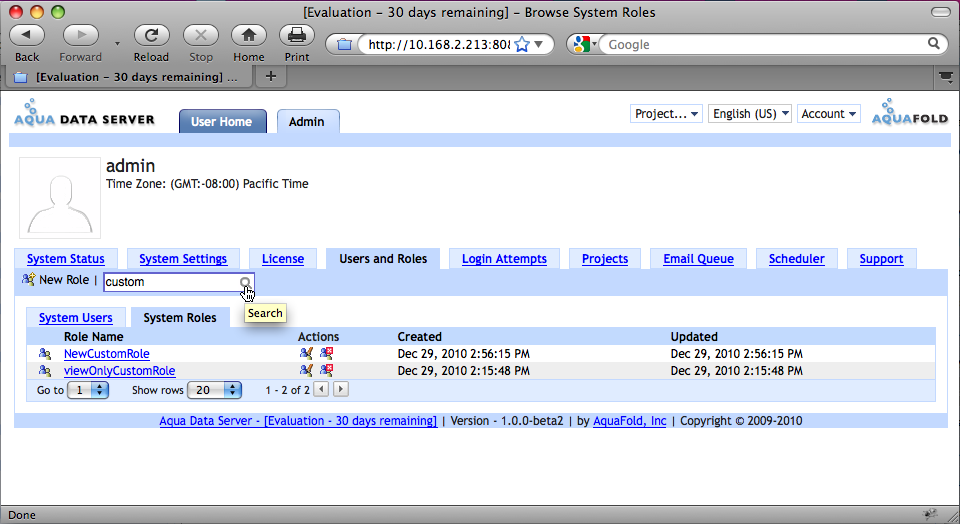Reload the current page

151,36
